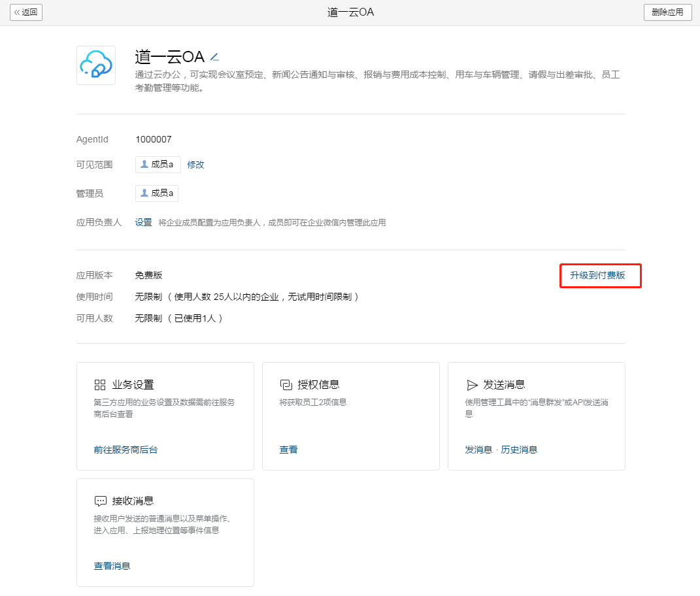Open 历史消息 link
This screenshot has height=596, width=700.
click(519, 450)
